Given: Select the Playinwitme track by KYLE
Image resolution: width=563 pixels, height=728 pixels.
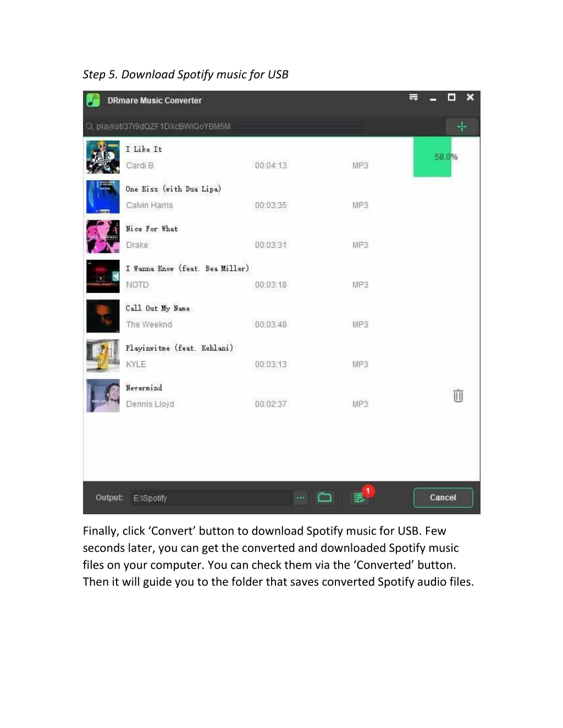Looking at the screenshot, I should click(281, 356).
